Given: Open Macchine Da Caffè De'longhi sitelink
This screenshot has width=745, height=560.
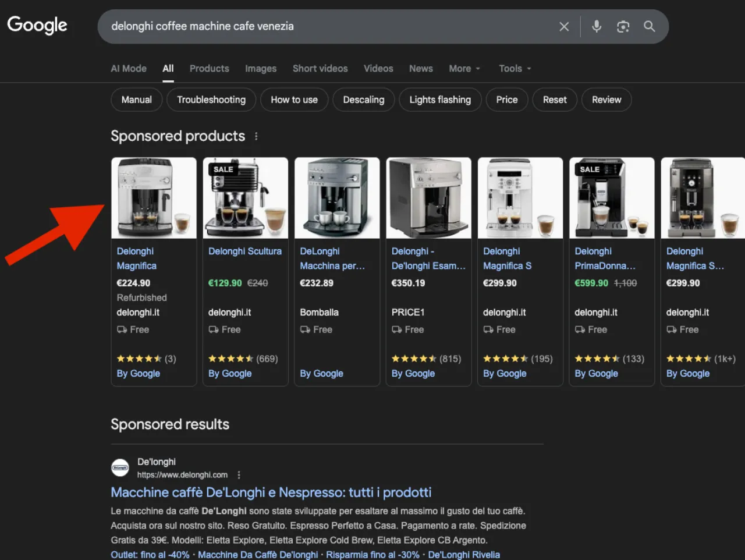Looking at the screenshot, I should 258,555.
